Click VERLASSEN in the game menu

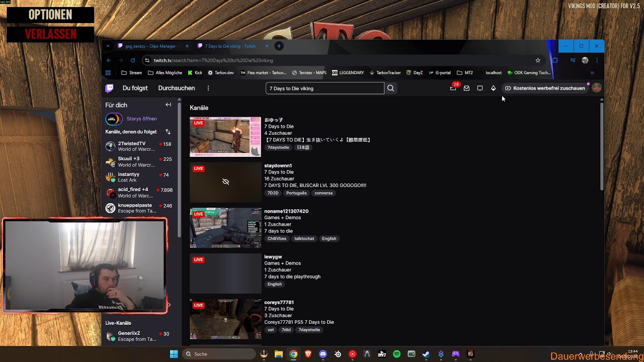click(x=50, y=34)
